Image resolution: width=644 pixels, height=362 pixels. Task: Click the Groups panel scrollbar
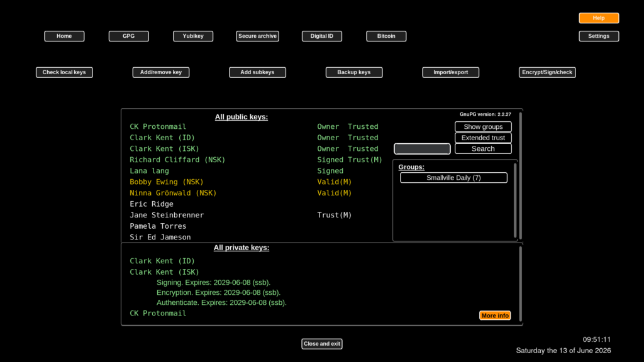(515, 200)
